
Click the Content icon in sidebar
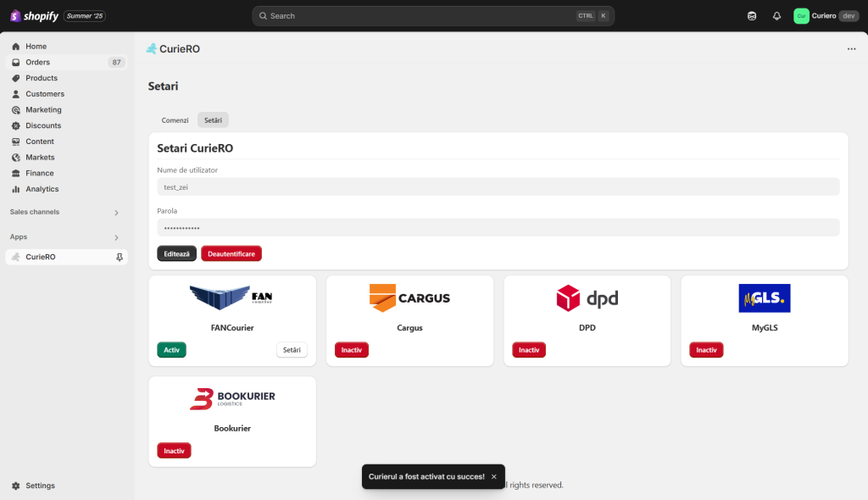click(x=16, y=142)
